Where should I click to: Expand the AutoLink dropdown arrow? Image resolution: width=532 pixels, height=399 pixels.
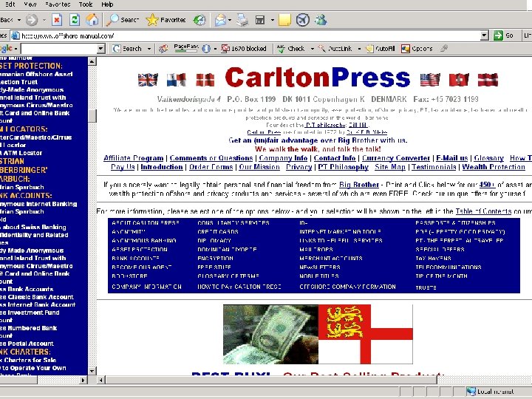[x=359, y=49]
